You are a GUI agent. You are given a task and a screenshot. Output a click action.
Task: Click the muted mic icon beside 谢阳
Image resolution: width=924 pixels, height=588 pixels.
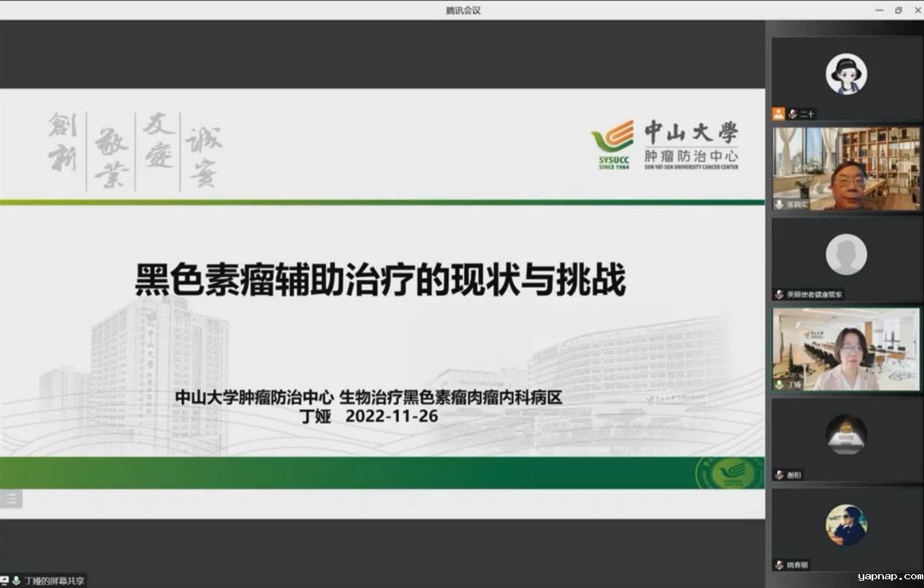click(779, 474)
